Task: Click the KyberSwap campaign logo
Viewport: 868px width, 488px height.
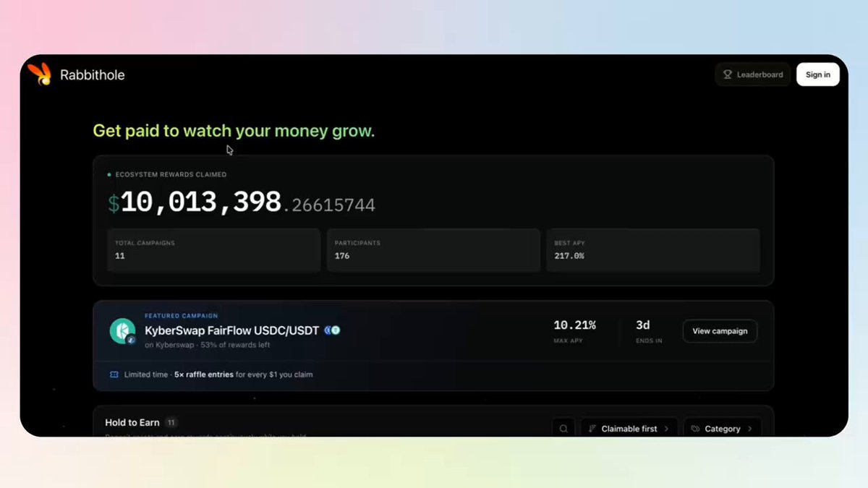Action: click(x=123, y=331)
